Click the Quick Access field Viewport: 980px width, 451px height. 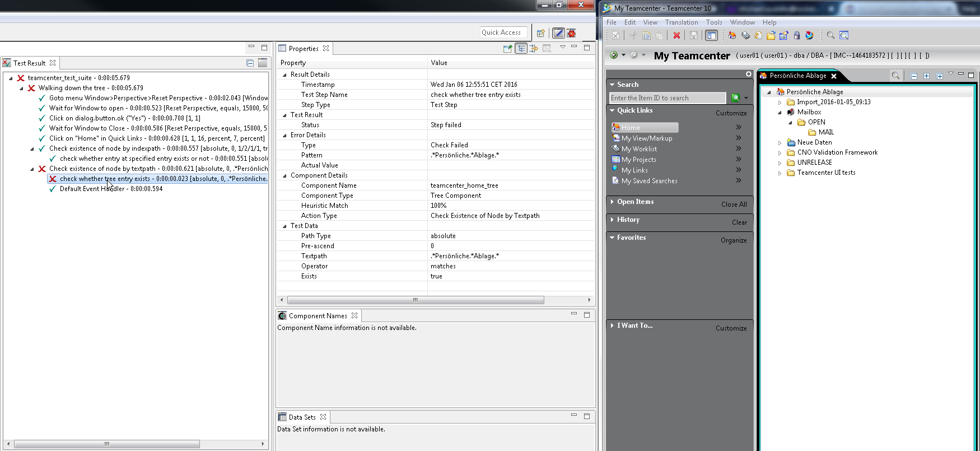[504, 32]
